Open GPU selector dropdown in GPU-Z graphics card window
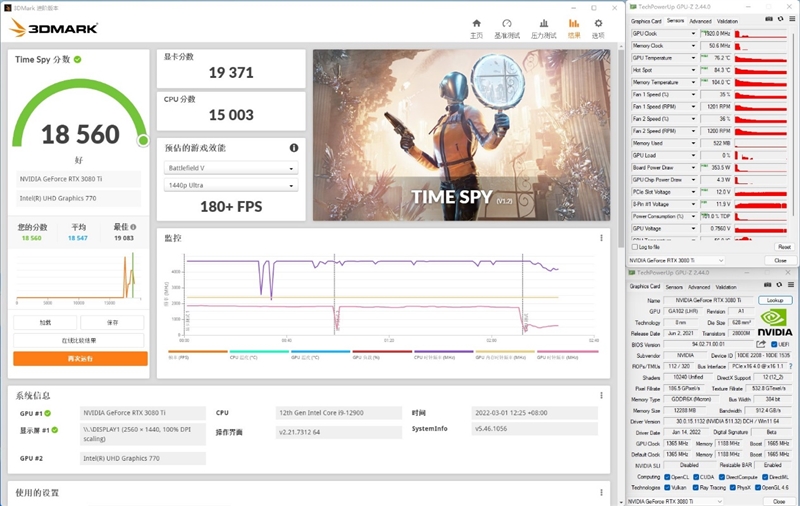Screen dimensions: 800x506 676,501
